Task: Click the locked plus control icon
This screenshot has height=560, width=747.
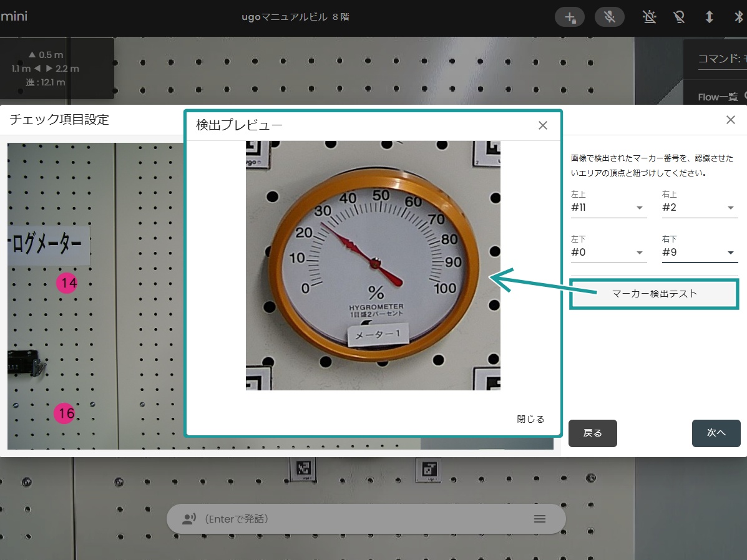Action: tap(570, 17)
